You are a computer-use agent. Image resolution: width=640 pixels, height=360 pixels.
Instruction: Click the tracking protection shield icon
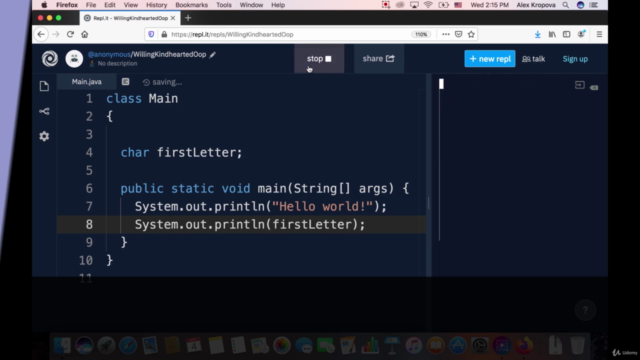click(151, 34)
